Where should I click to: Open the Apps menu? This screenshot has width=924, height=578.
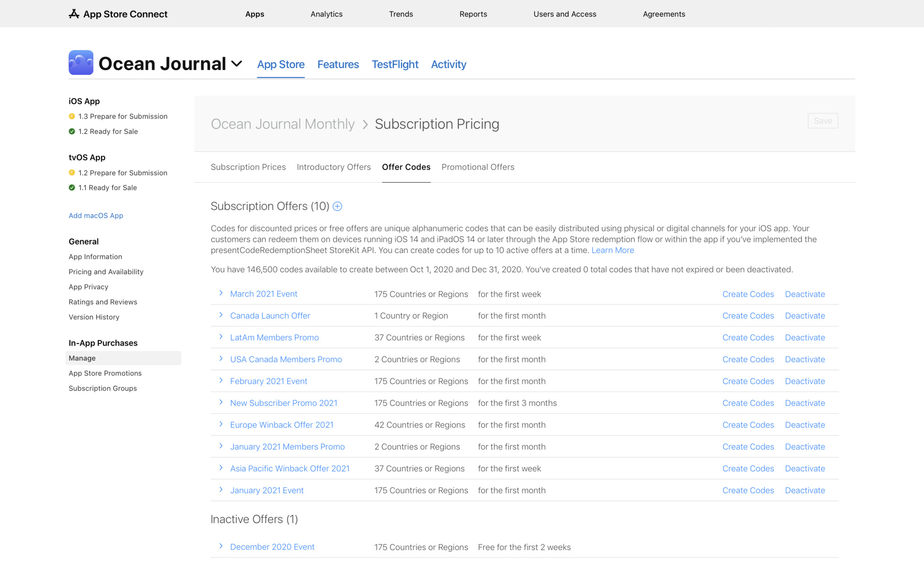(x=255, y=14)
